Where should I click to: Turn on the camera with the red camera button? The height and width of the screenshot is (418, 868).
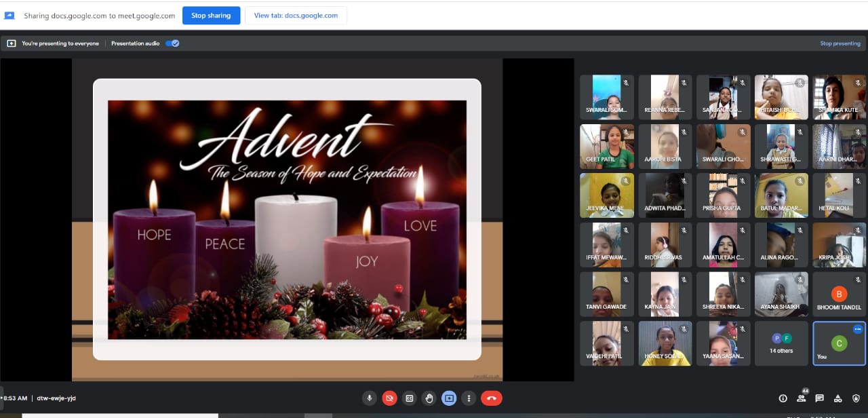pos(389,398)
